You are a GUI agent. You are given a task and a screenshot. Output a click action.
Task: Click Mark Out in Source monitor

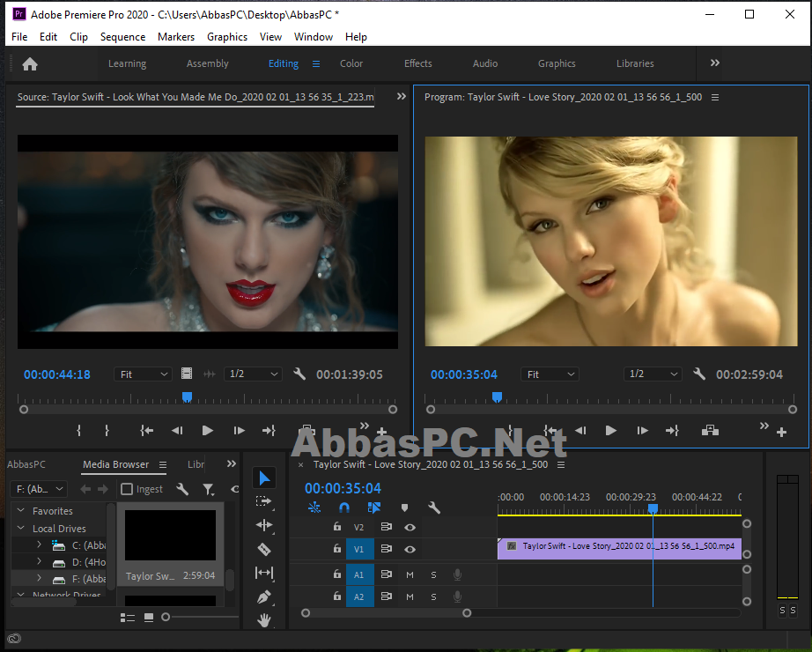(107, 431)
